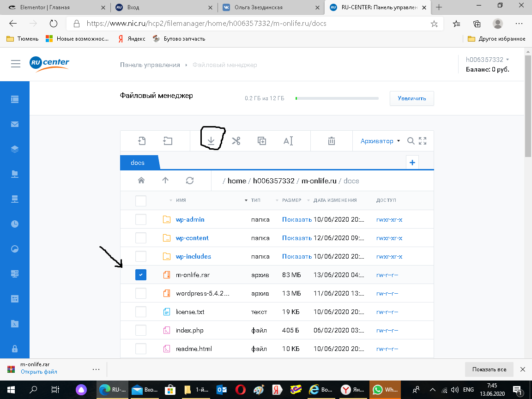Open the layers icon in sidebar
The image size is (532, 399).
pos(15,149)
